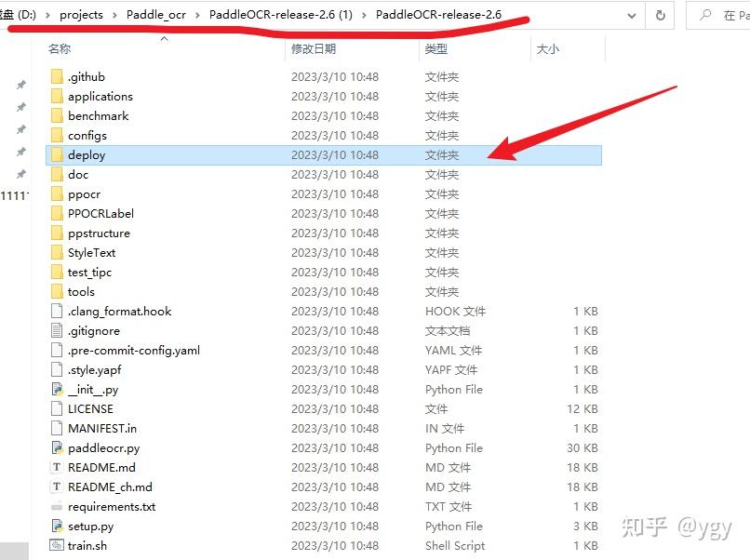Image resolution: width=750 pixels, height=560 pixels.
Task: Click the 12 KB size cell
Action: coord(583,409)
